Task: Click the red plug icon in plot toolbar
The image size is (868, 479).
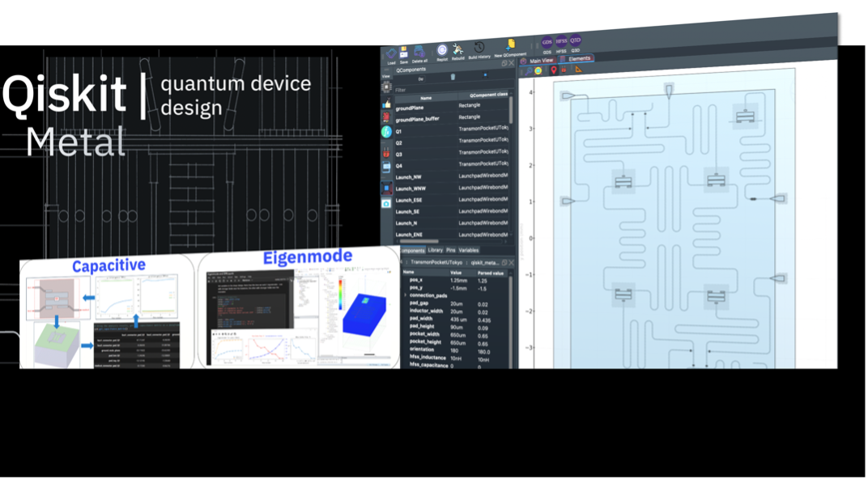Action: point(564,70)
